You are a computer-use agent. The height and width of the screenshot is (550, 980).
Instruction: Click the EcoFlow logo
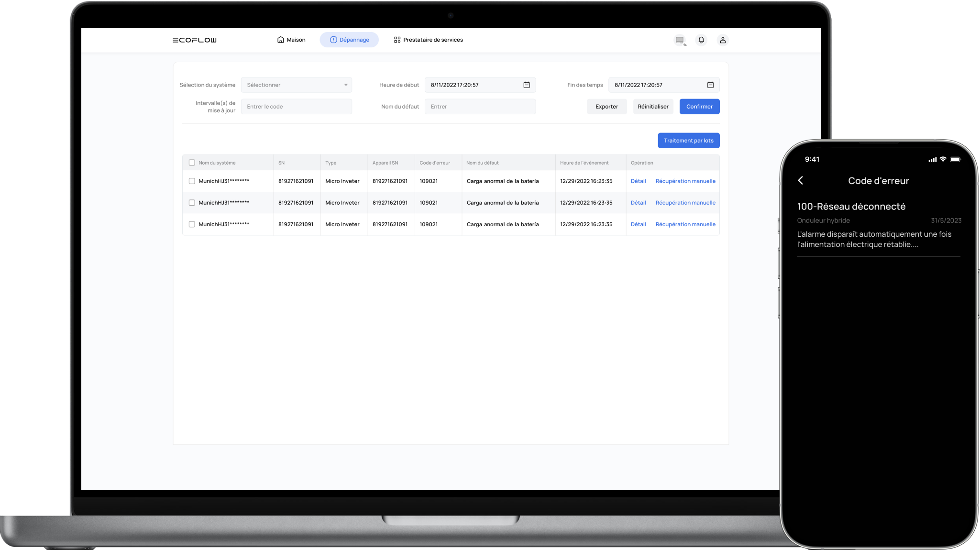click(194, 40)
